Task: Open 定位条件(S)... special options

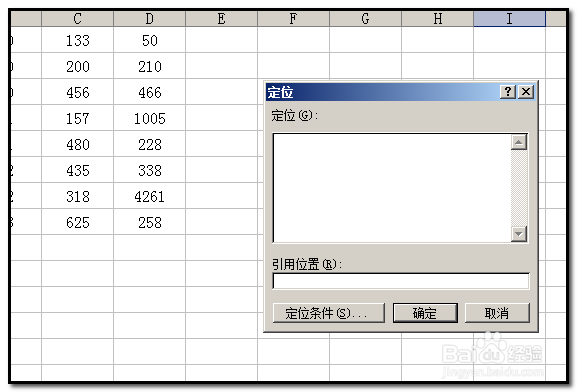Action: (x=329, y=313)
